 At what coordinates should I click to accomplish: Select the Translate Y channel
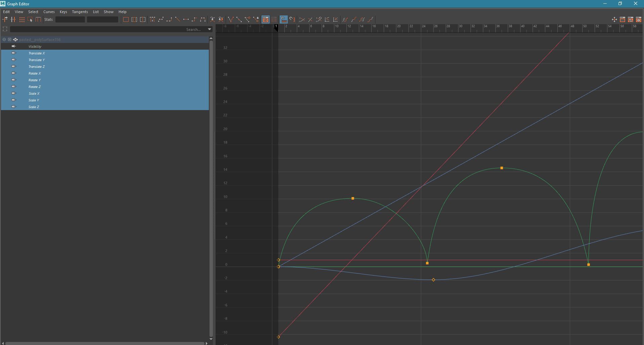coord(37,60)
